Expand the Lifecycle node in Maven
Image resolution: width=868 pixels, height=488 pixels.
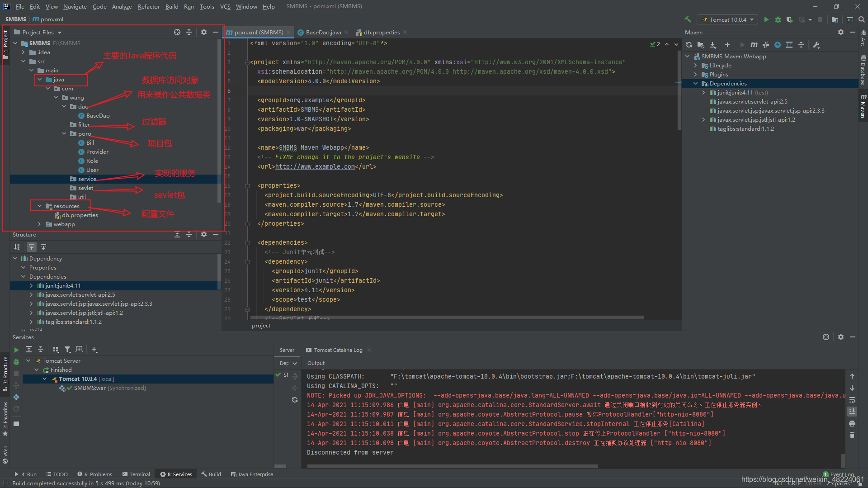696,66
